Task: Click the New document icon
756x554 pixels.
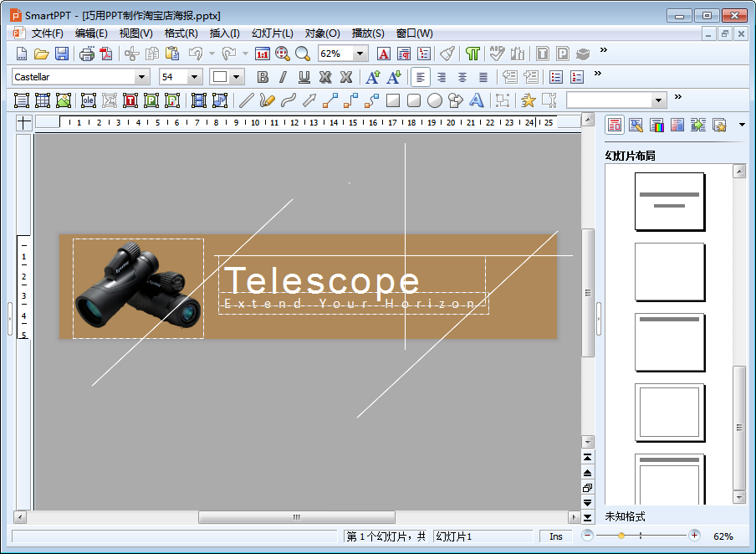Action: pyautogui.click(x=22, y=54)
